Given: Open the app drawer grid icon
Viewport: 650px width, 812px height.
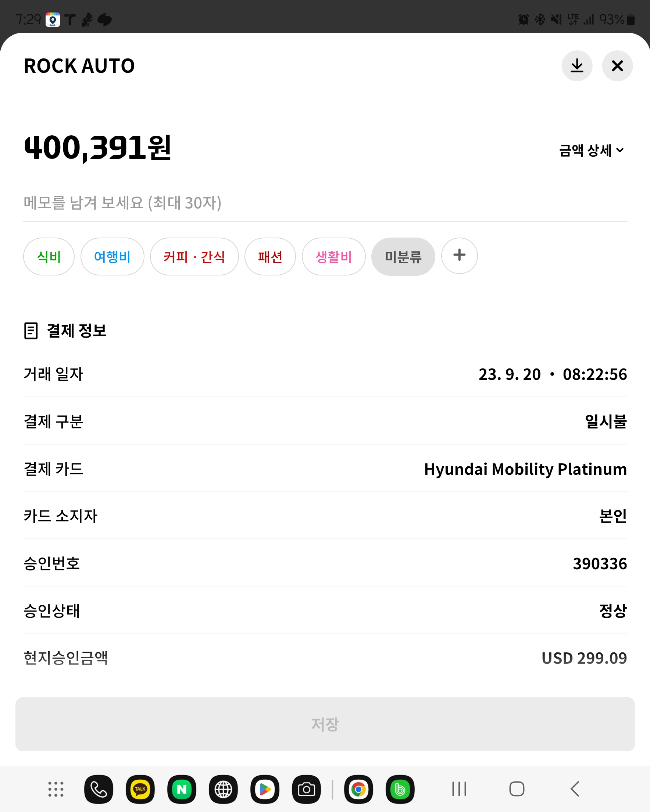Looking at the screenshot, I should (56, 789).
